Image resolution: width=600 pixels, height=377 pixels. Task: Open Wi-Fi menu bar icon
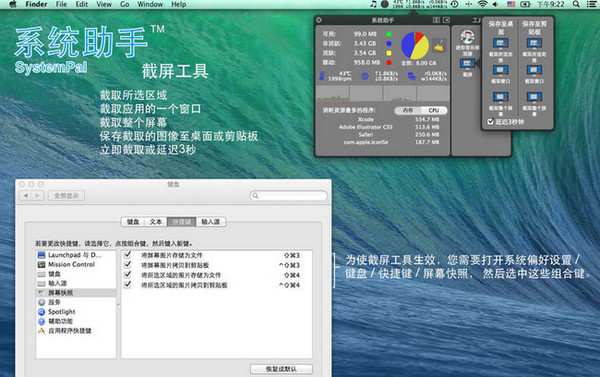(x=483, y=4)
